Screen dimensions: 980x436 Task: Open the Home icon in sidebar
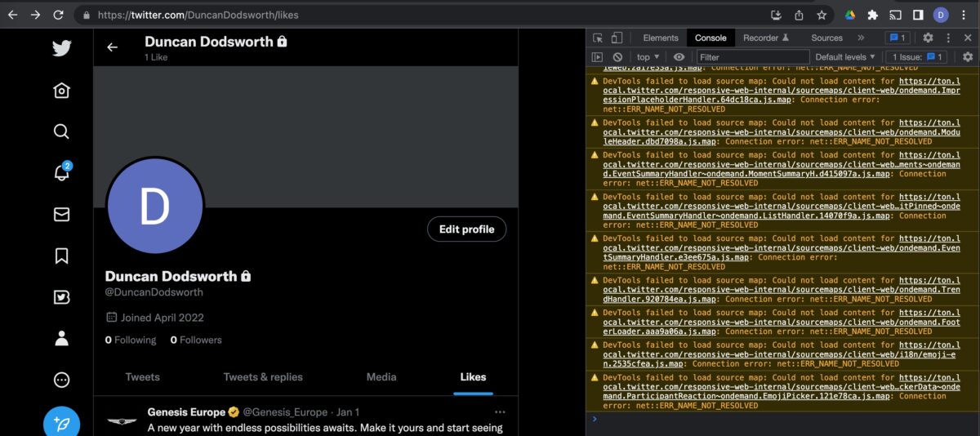pos(61,90)
